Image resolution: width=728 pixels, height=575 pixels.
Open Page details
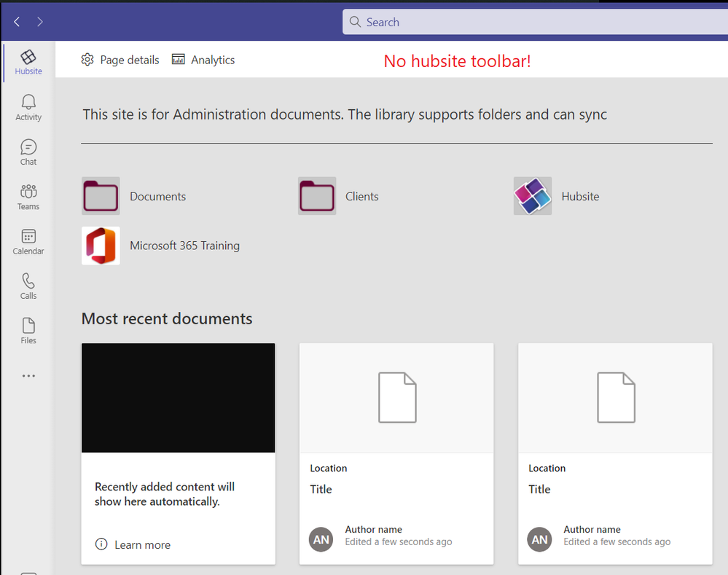point(120,60)
